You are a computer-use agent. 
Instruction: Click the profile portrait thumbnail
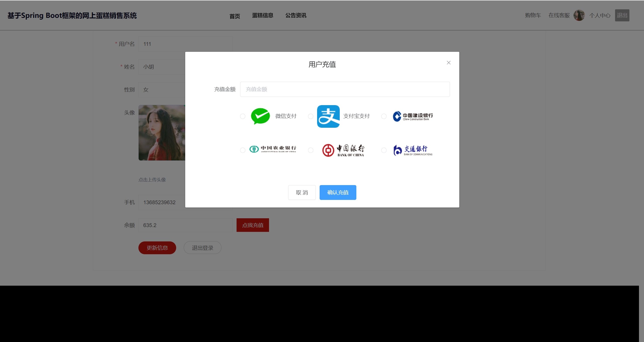[x=162, y=133]
